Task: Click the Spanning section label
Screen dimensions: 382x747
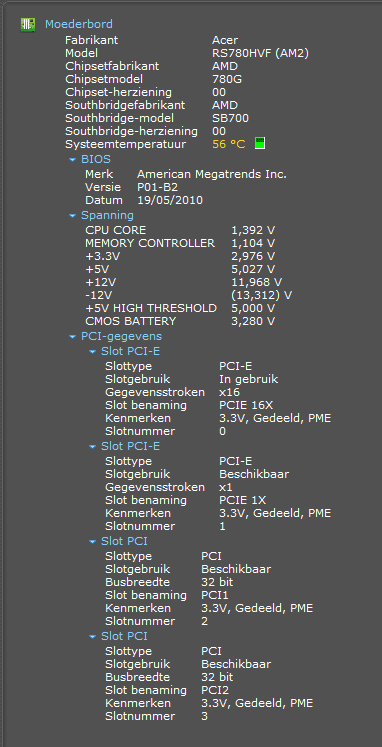Action: point(107,215)
